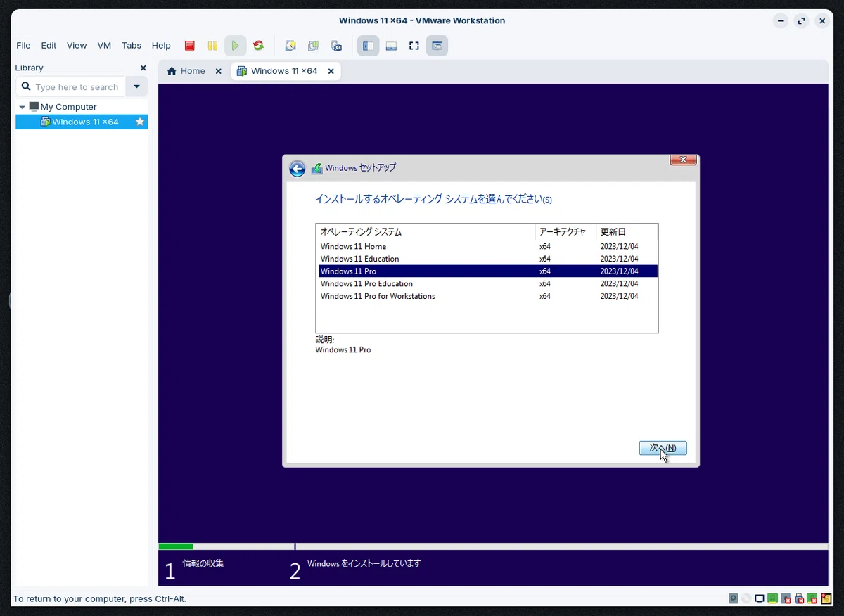Open the File menu
Viewport: 844px width, 616px height.
[23, 45]
